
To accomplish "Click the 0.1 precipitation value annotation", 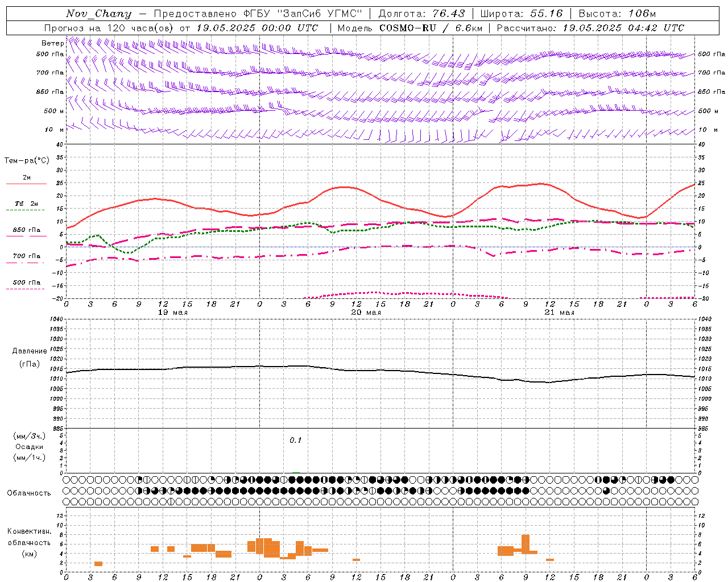I will [x=296, y=440].
